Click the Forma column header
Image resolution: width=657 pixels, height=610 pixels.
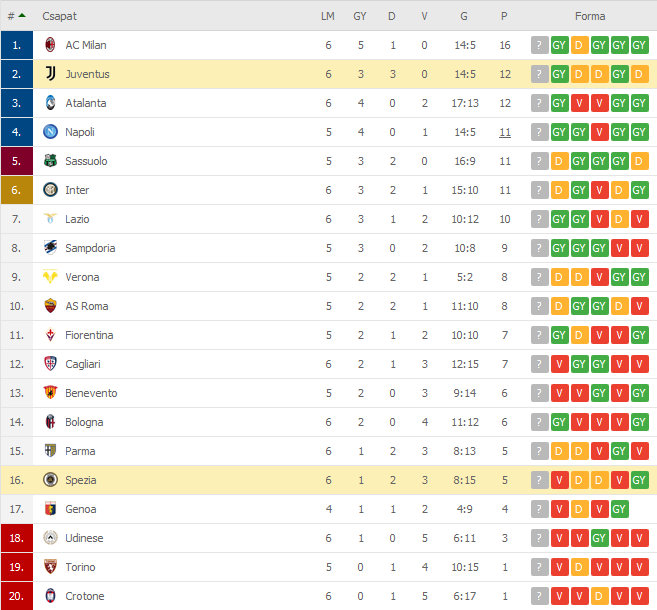(x=590, y=16)
